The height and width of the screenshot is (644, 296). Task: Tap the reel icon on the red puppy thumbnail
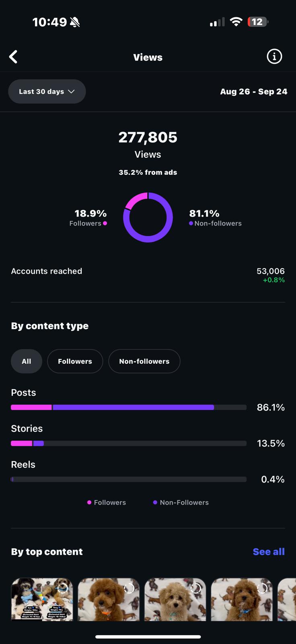click(129, 588)
